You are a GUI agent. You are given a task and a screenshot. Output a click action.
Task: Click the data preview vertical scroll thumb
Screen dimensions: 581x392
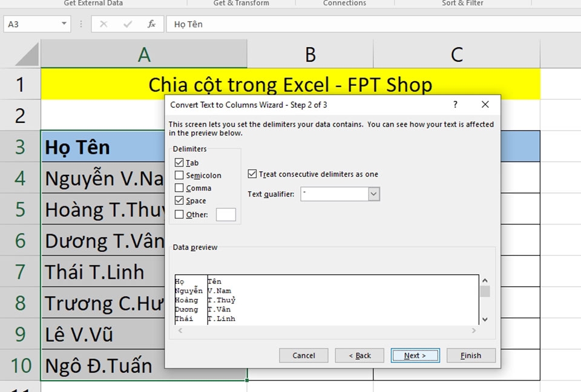coord(485,291)
